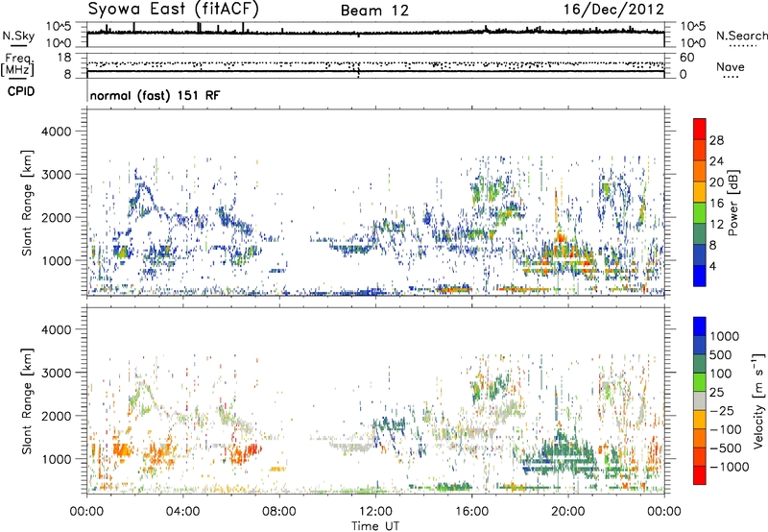Click the 'Freq. [MHz]' axis label
This screenshot has height=532, width=768.
(17, 64)
